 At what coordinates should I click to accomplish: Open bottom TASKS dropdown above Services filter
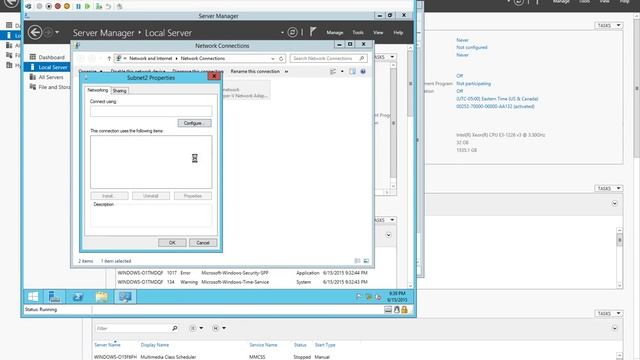(608, 313)
